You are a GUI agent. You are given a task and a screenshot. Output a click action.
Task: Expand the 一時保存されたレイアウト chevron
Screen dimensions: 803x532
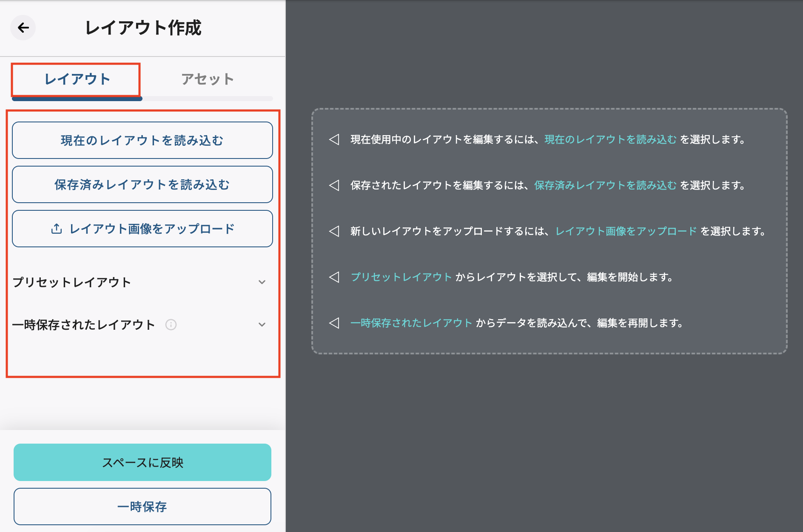[x=262, y=325]
